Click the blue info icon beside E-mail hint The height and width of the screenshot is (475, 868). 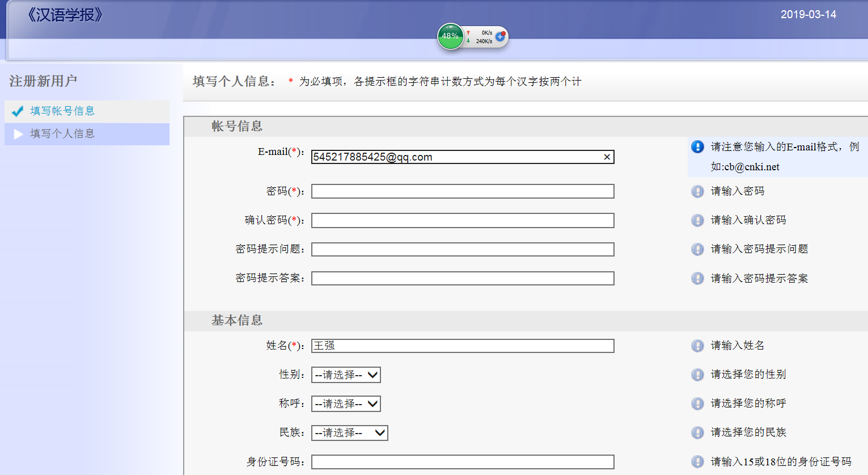(x=697, y=147)
